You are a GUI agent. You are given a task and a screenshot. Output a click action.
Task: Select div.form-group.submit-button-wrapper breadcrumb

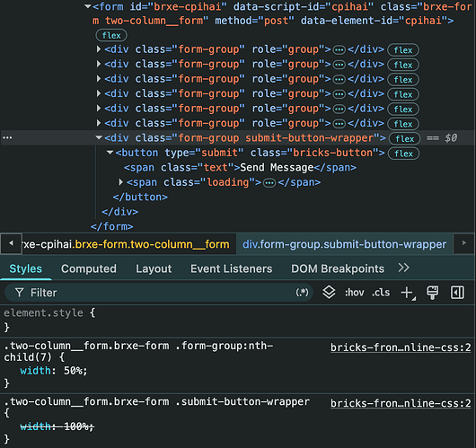pyautogui.click(x=345, y=244)
